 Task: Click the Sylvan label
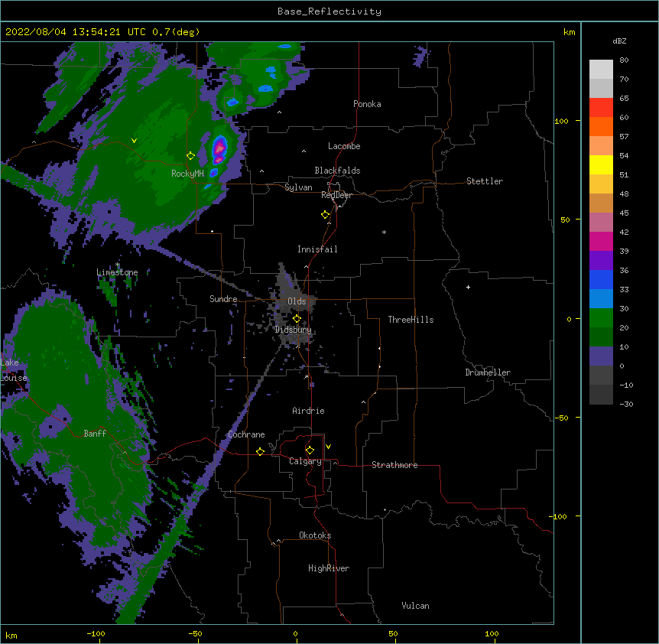[298, 187]
